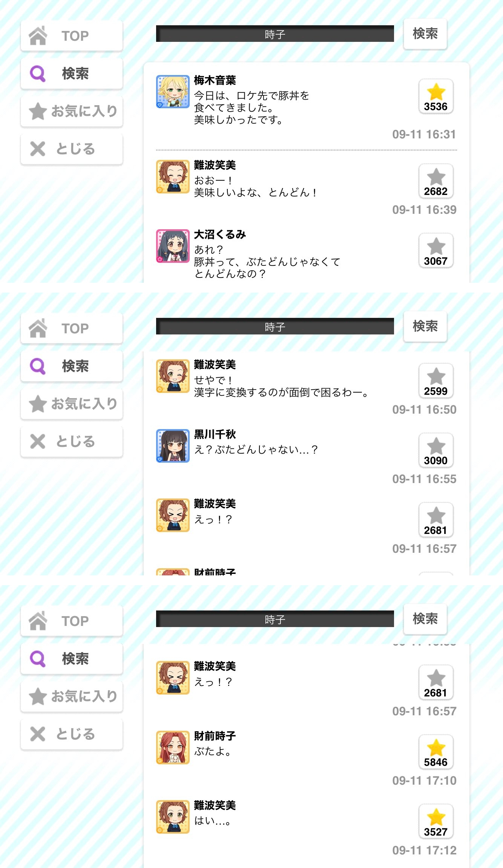
Task: Star the 黒川千秋 post showing 3090
Action: pos(436,450)
